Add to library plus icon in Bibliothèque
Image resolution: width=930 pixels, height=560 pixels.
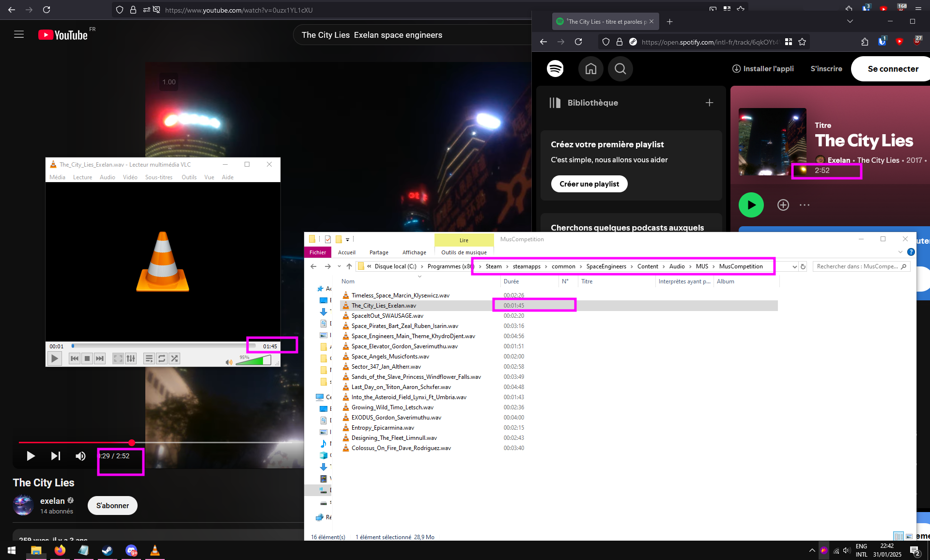(x=709, y=103)
